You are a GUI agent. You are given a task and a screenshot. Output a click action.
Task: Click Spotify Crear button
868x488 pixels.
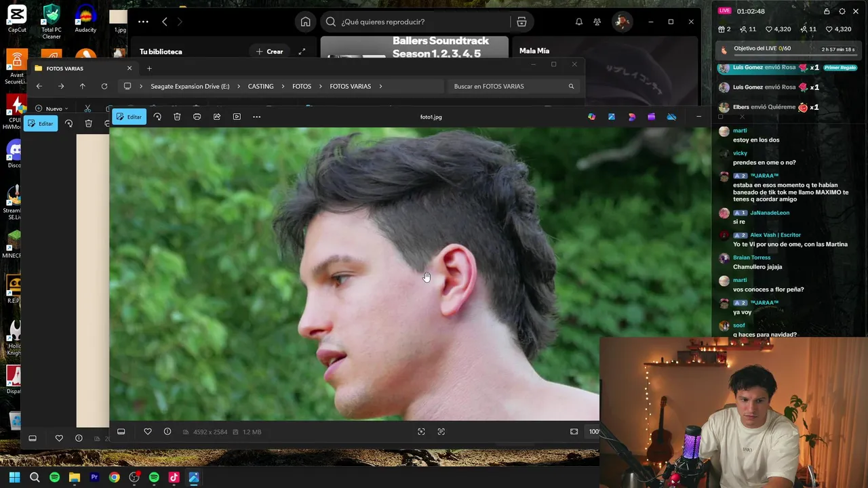[x=269, y=52]
